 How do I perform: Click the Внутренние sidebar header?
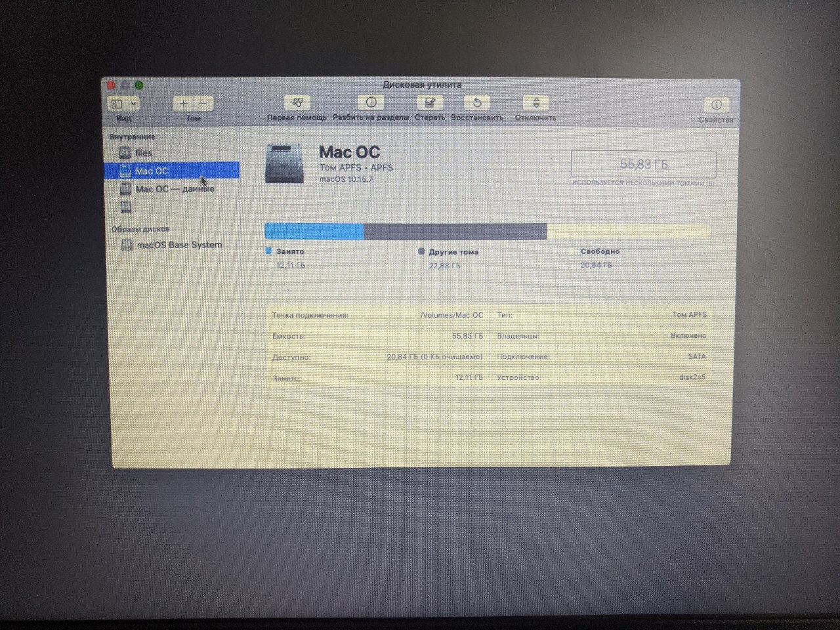[132, 137]
